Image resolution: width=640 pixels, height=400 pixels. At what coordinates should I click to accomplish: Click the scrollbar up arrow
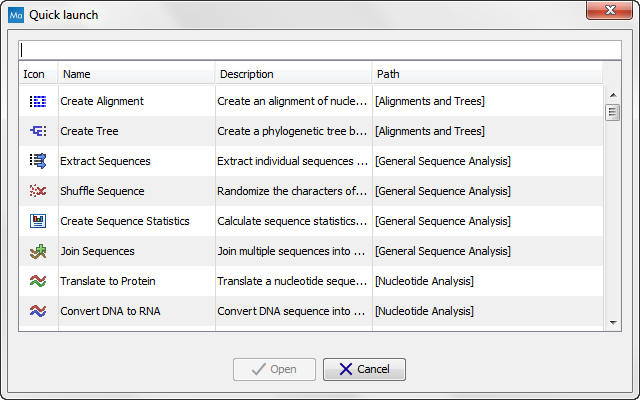pyautogui.click(x=613, y=95)
